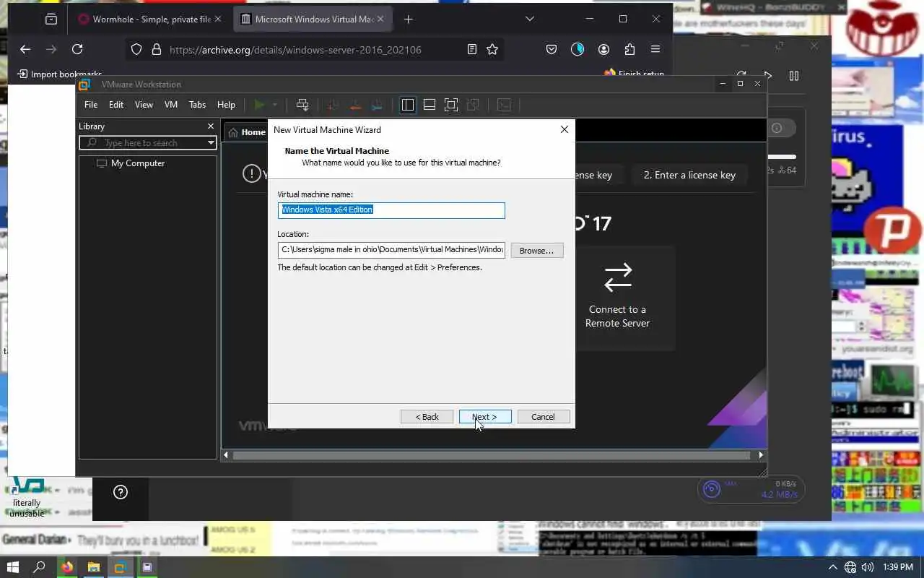Click the site padlock icon
The image size is (924, 578).
click(x=156, y=50)
